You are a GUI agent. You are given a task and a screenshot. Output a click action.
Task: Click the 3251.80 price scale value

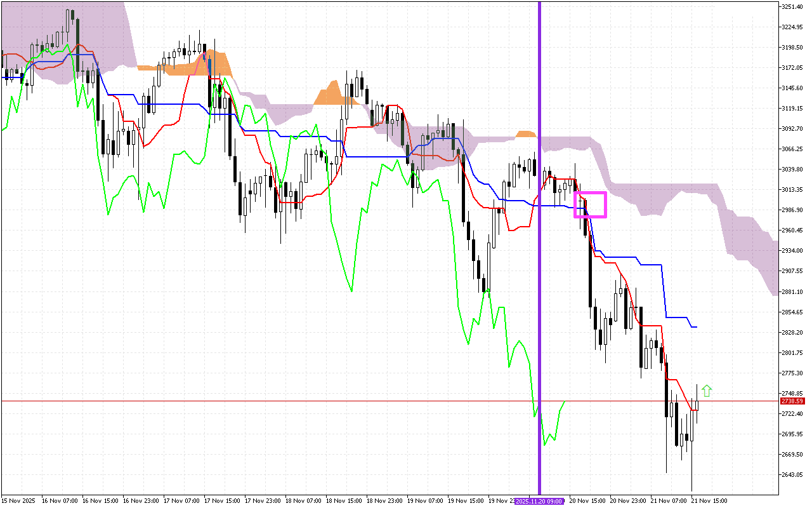click(x=792, y=5)
